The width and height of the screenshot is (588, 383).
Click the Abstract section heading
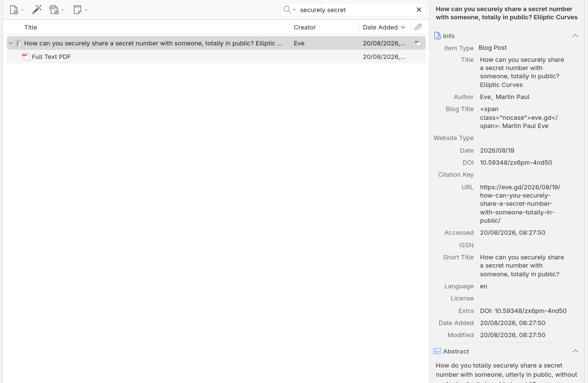pyautogui.click(x=456, y=351)
